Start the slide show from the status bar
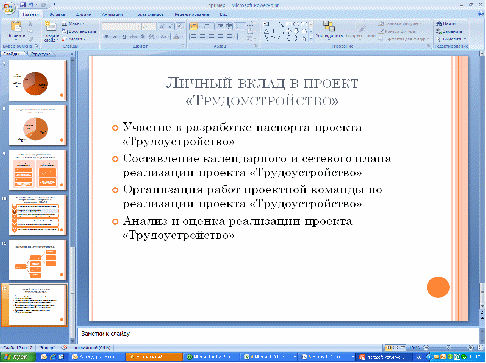 pyautogui.click(x=402, y=348)
